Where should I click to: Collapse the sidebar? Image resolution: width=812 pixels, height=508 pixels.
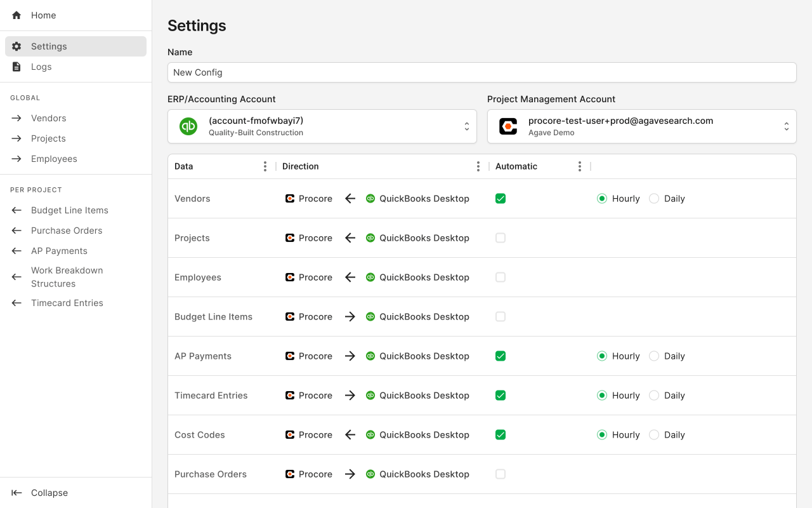[39, 492]
